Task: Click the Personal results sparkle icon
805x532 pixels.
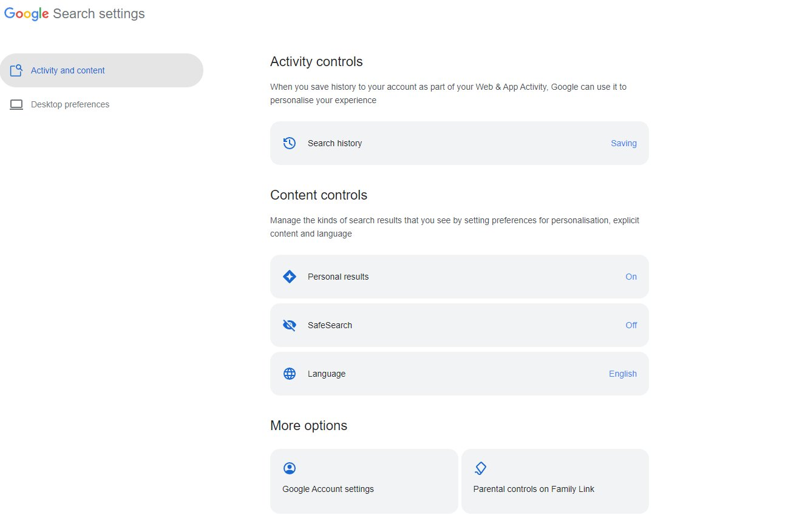Action: point(290,277)
